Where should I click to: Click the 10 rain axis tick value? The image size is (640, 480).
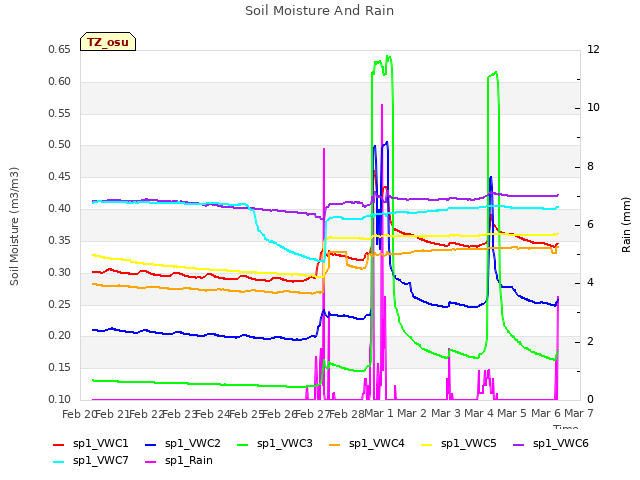(x=593, y=108)
